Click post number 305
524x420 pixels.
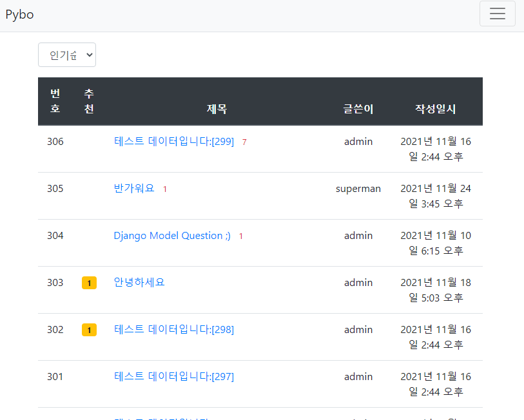pos(55,189)
